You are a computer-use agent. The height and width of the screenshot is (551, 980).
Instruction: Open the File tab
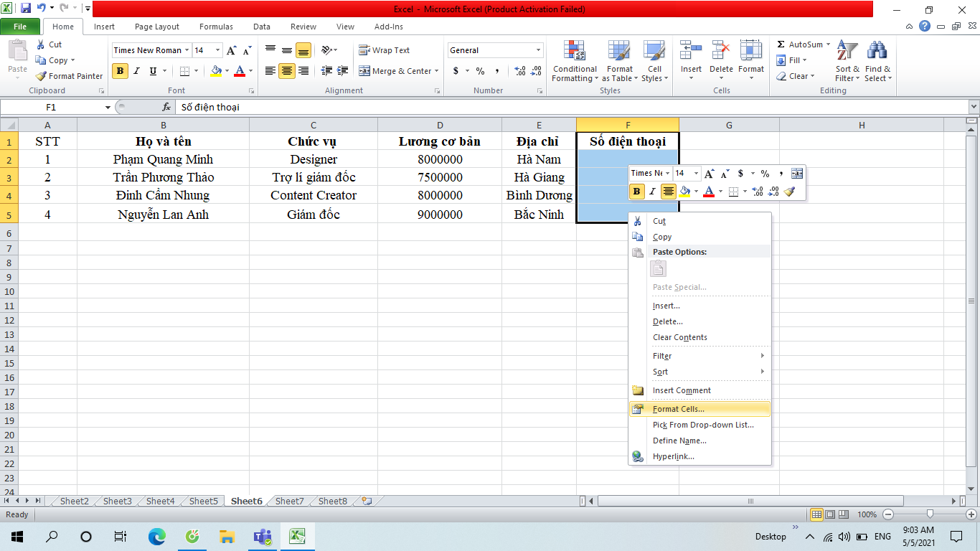tap(20, 27)
